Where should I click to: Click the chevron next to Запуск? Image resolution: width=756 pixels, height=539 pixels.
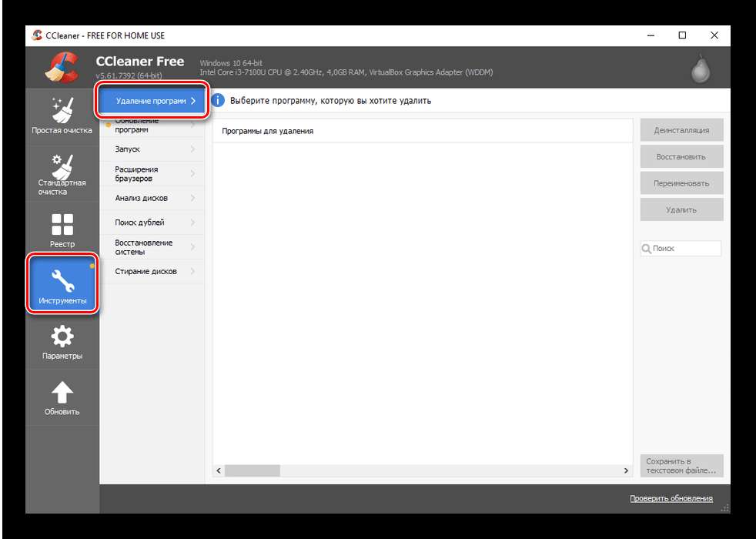point(193,149)
